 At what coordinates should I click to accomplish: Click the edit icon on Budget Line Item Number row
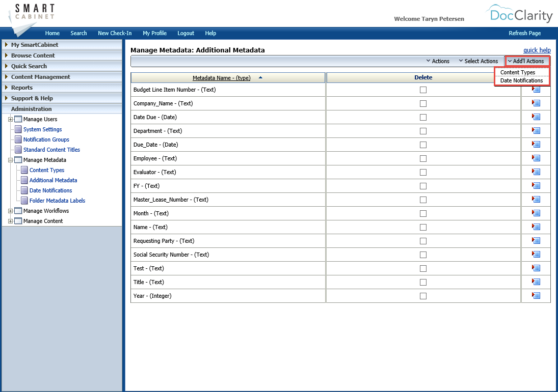point(536,89)
